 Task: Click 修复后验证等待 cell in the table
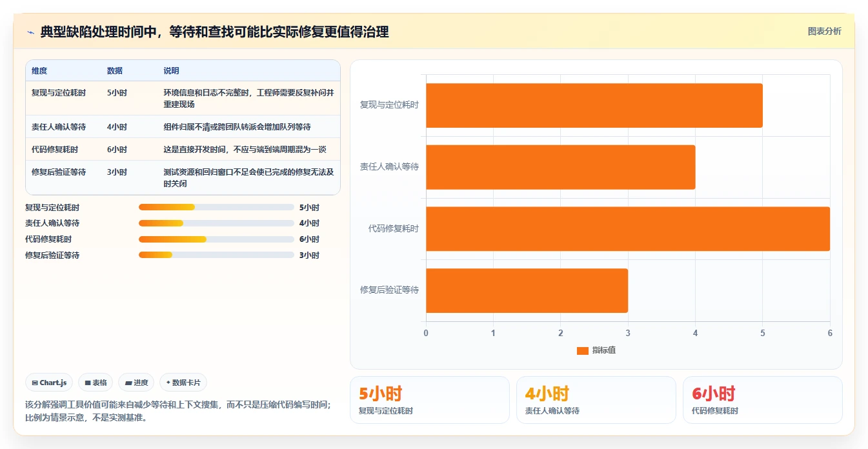click(59, 172)
